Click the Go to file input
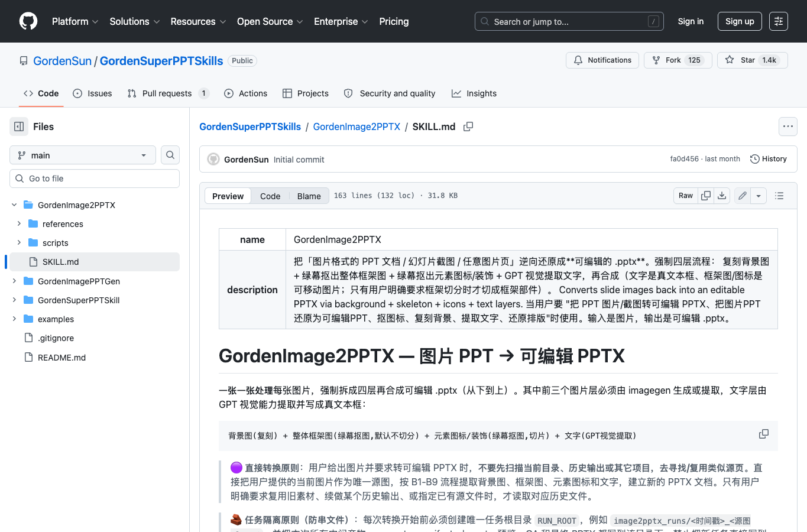807x532 pixels. point(95,179)
